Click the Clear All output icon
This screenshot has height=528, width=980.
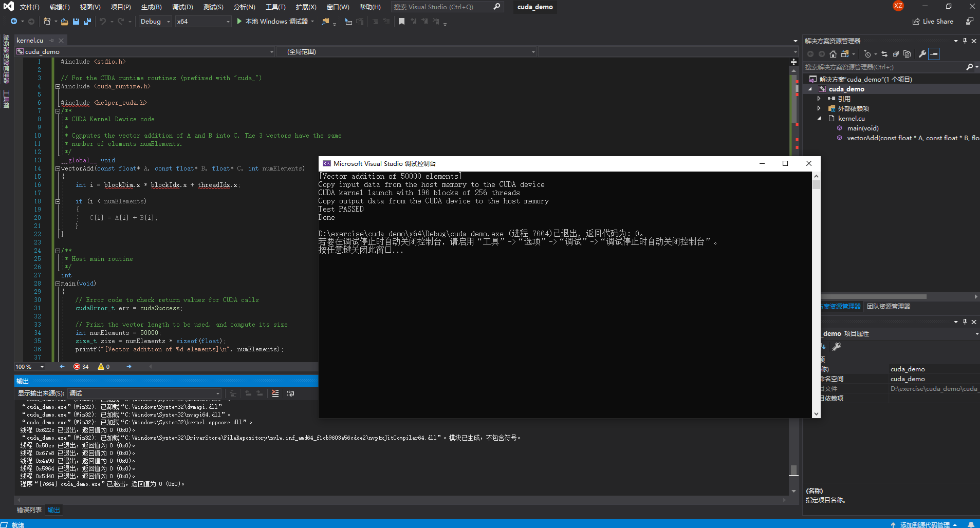(x=275, y=393)
